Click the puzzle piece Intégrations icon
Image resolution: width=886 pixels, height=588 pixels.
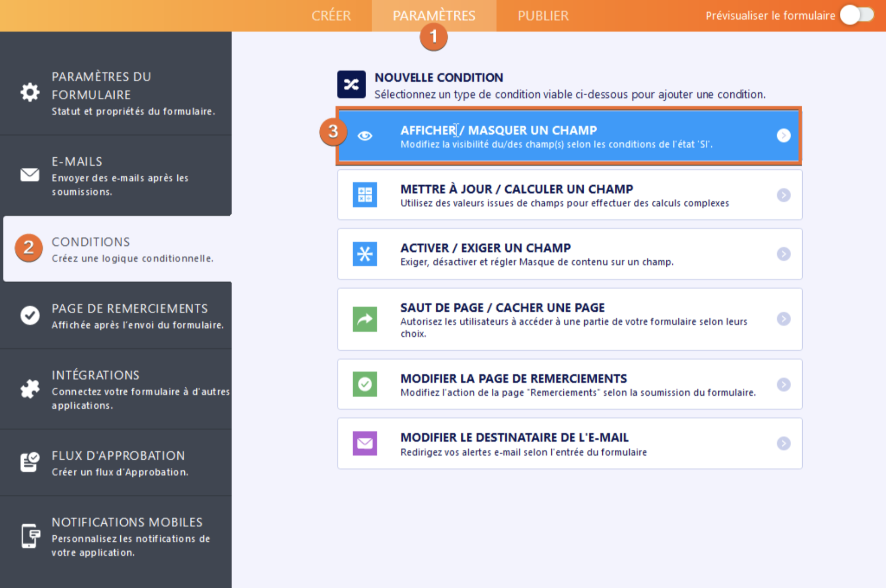click(x=30, y=389)
